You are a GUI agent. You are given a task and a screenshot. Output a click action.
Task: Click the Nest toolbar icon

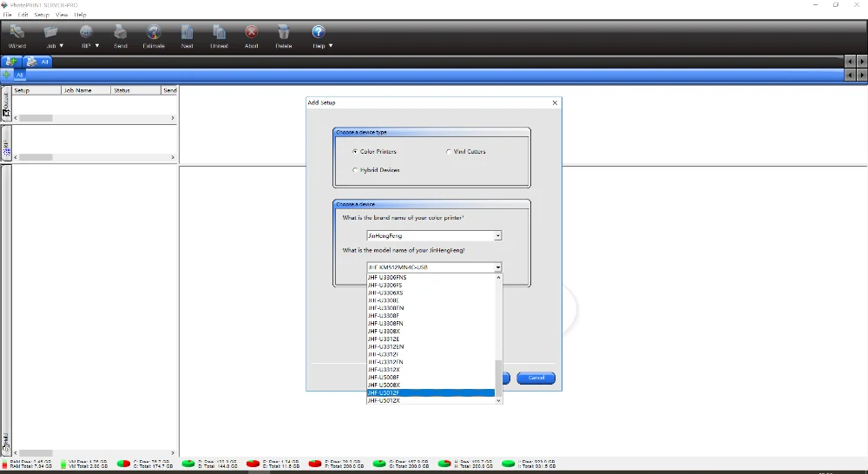pyautogui.click(x=187, y=32)
